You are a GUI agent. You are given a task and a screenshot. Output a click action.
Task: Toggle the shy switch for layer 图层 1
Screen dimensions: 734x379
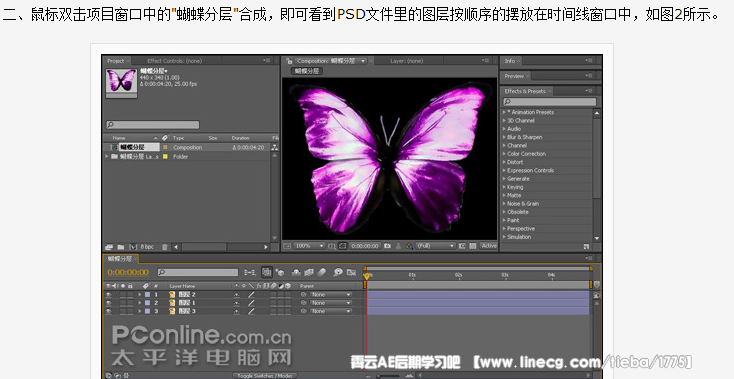tap(237, 303)
